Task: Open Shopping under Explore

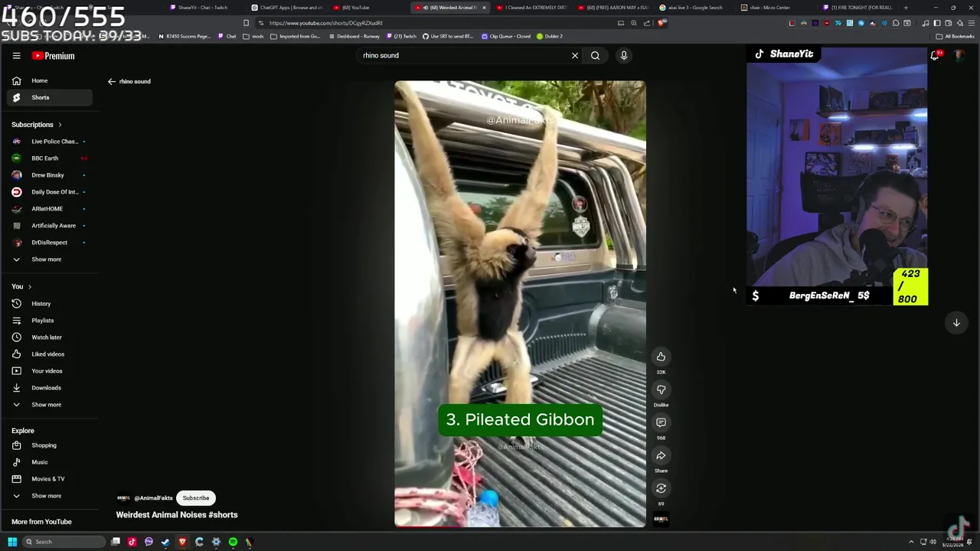Action: point(50,445)
